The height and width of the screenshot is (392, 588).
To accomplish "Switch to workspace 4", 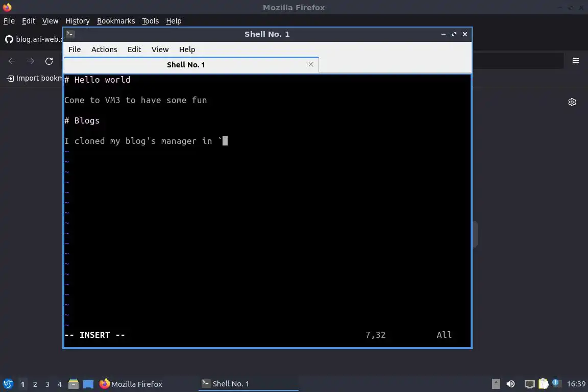I will coord(60,384).
